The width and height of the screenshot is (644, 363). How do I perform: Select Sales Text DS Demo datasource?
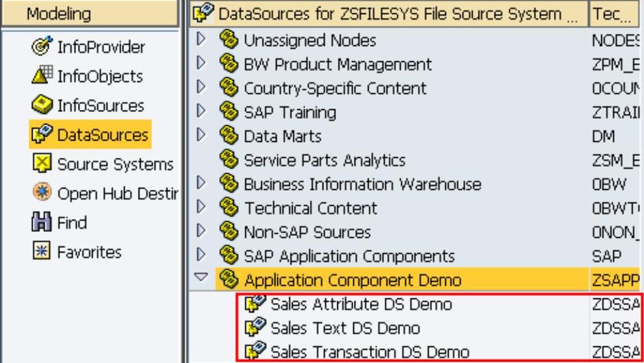click(x=345, y=328)
